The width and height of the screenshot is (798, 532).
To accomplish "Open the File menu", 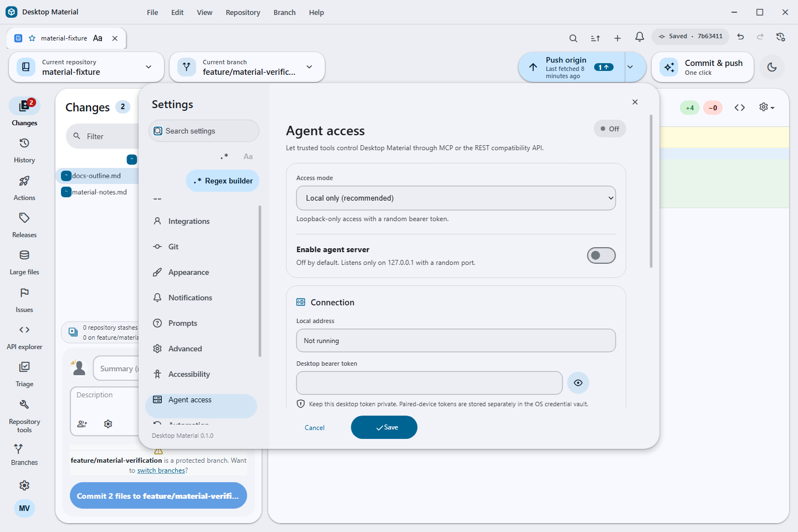I will [x=152, y=12].
